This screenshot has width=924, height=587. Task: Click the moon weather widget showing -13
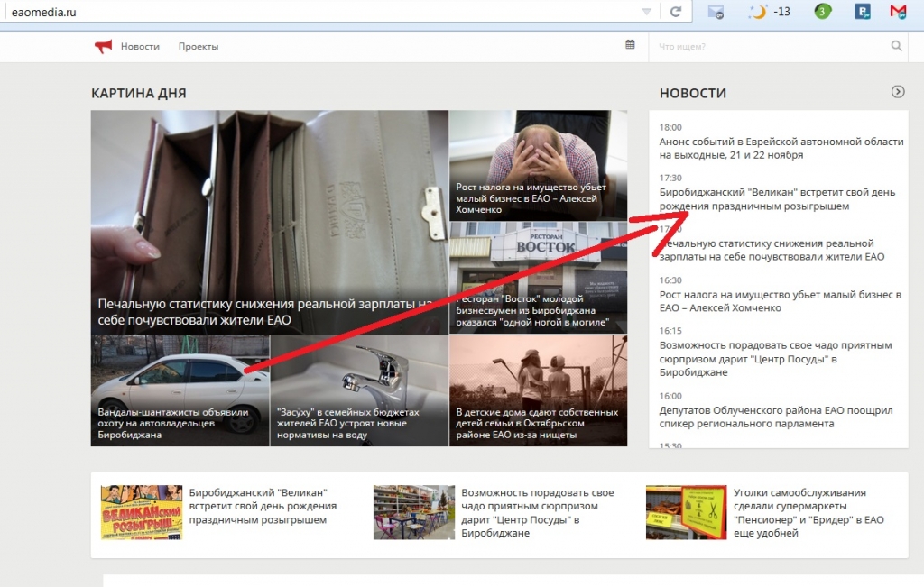tap(770, 12)
